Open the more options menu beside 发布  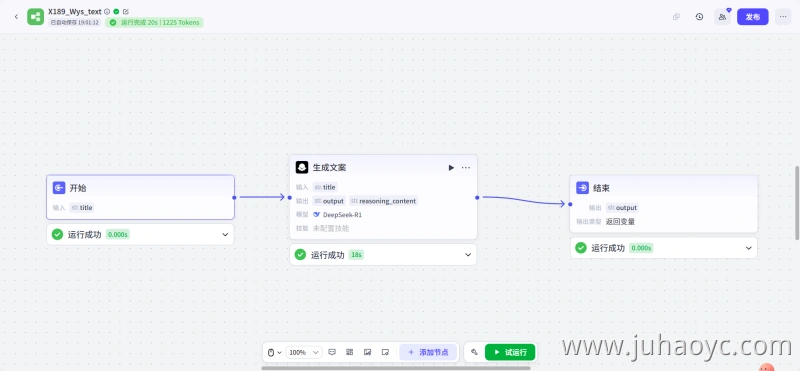(783, 17)
